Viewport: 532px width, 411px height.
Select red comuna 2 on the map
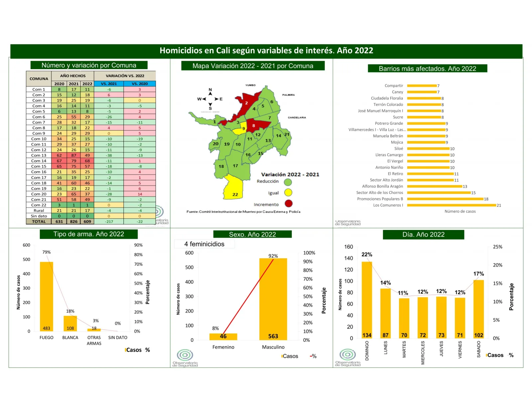247,102
